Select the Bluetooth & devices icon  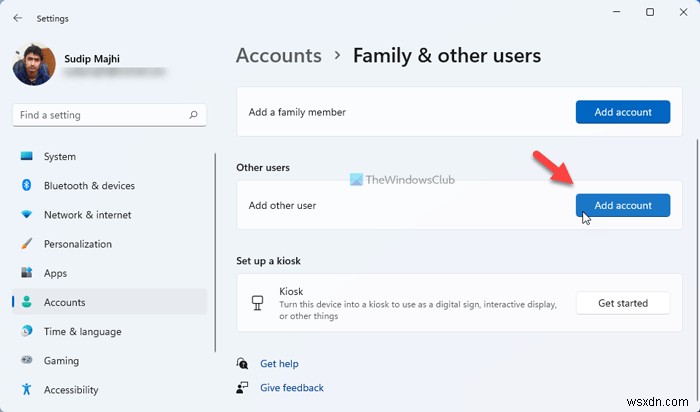click(26, 186)
